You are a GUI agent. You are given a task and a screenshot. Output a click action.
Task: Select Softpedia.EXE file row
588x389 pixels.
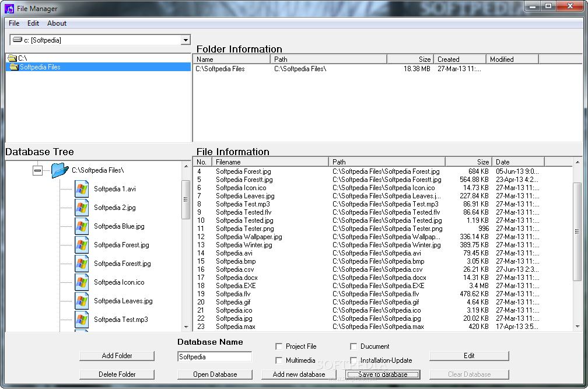(x=383, y=286)
